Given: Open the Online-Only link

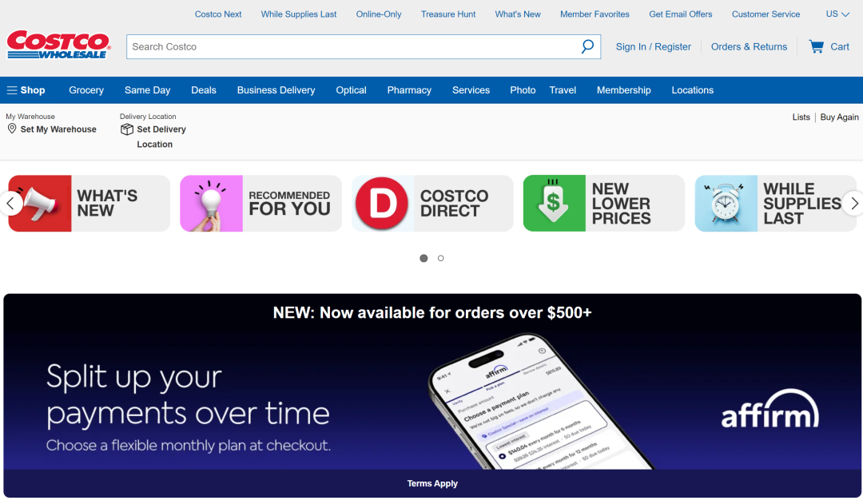Looking at the screenshot, I should point(379,14).
